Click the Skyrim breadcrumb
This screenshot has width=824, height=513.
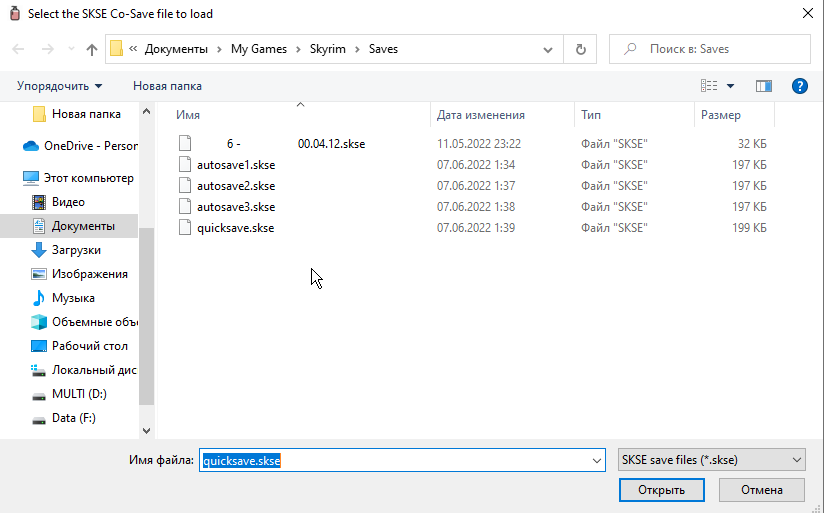pos(327,49)
